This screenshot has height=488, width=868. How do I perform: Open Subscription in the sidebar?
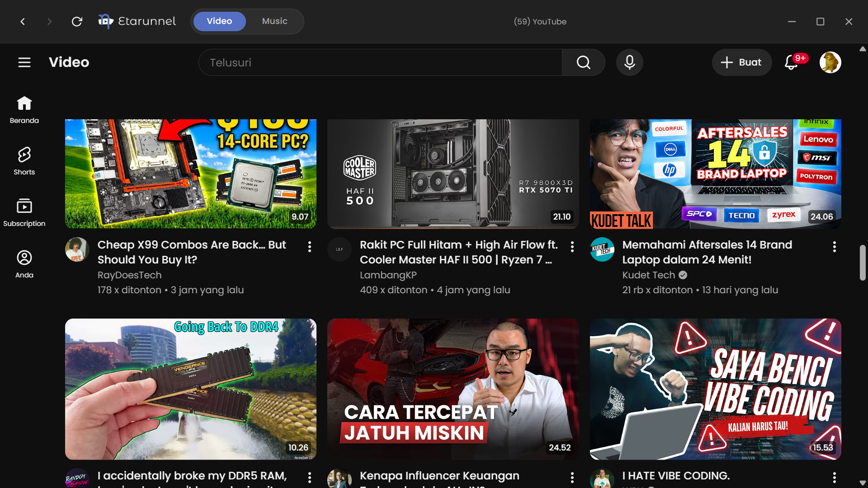(x=24, y=213)
